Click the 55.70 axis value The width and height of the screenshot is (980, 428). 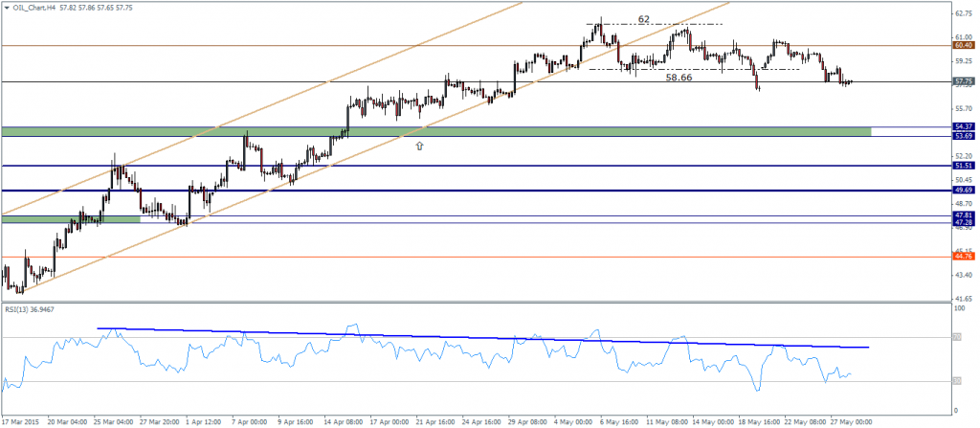pos(963,109)
